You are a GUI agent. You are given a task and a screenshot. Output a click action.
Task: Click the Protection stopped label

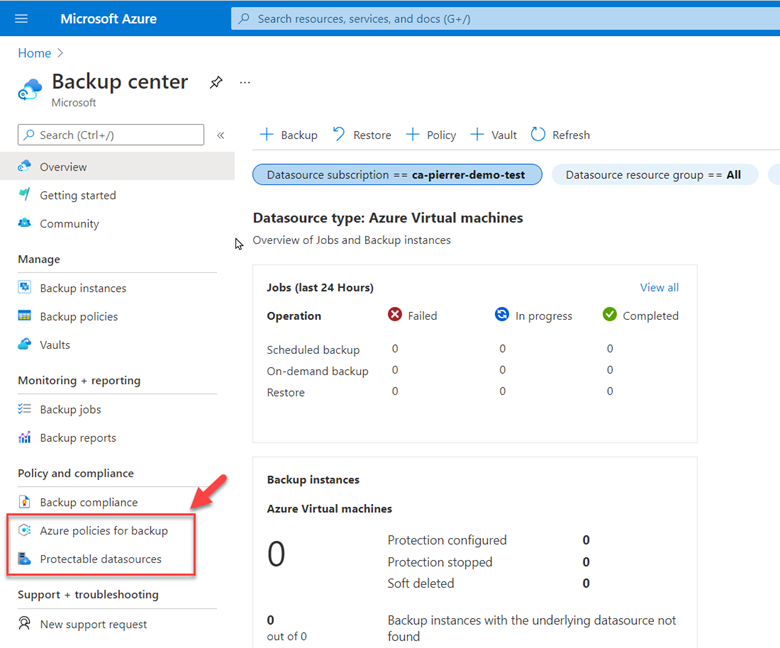click(440, 562)
